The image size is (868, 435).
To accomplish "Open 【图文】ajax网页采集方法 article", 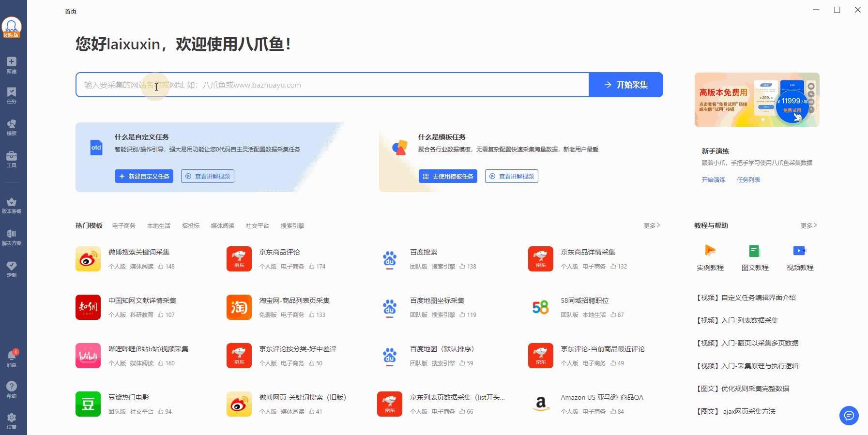I will point(735,411).
